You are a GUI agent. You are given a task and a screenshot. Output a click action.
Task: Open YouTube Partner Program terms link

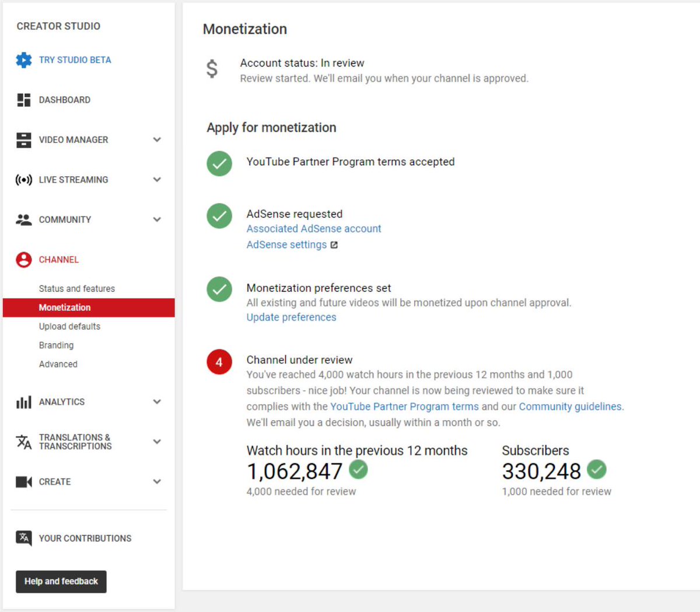pyautogui.click(x=404, y=407)
